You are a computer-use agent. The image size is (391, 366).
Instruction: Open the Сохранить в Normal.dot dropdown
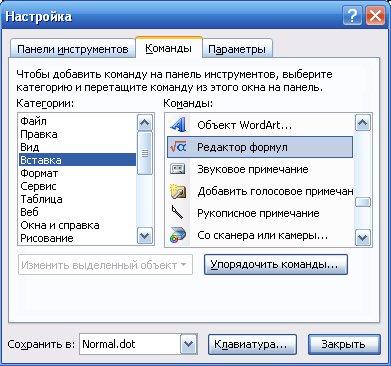[x=189, y=344]
